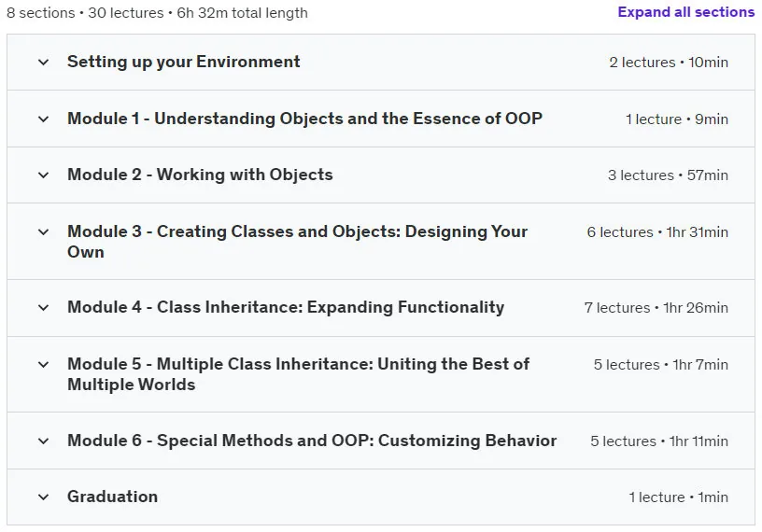Open Module 6 Special Methods section title
This screenshot has width=762, height=532.
point(312,441)
